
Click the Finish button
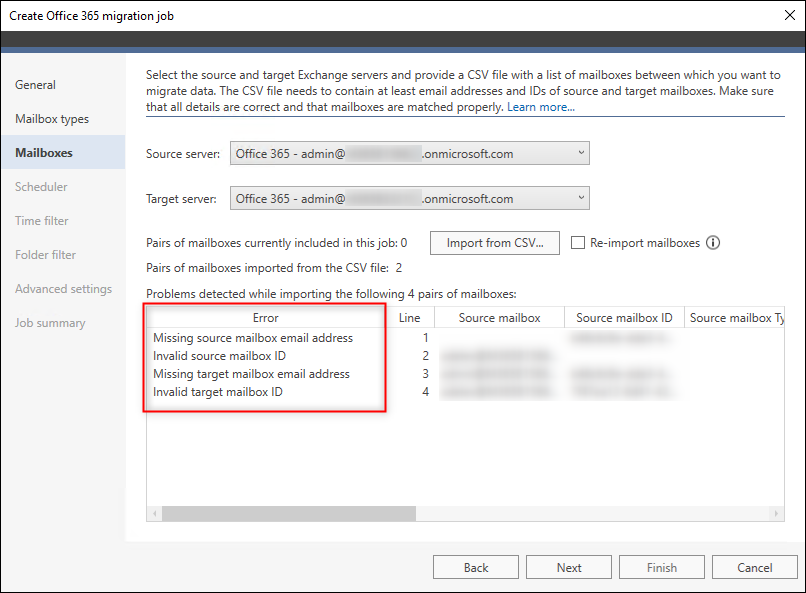click(662, 567)
